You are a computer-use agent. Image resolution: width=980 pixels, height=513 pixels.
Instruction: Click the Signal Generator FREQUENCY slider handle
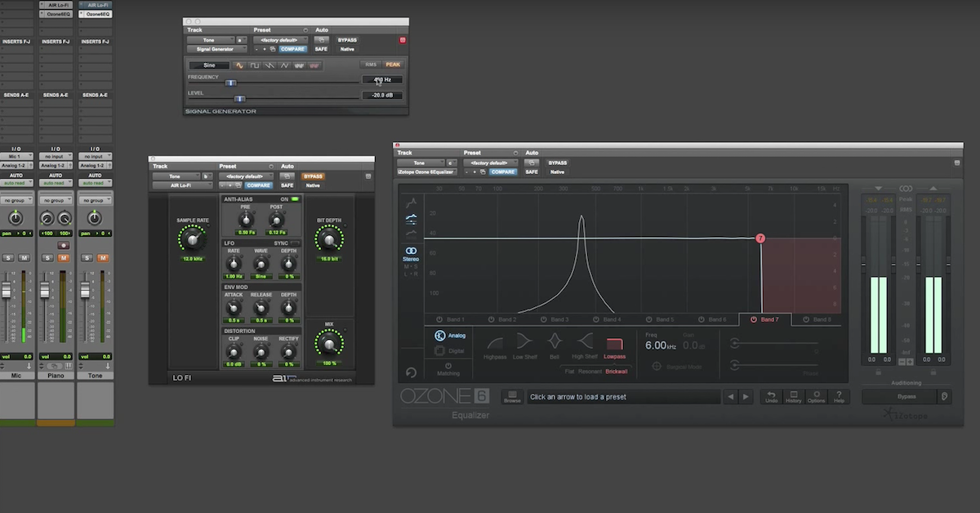point(231,83)
